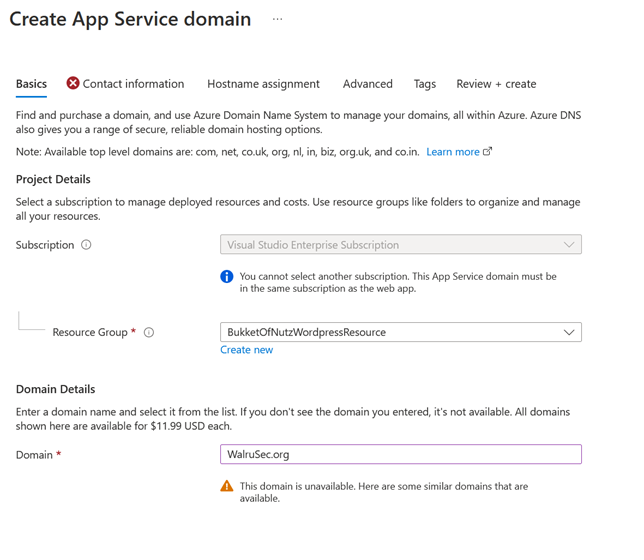Viewport: 644px width, 560px height.
Task: Expand the Resource Group dropdown
Action: click(x=401, y=332)
